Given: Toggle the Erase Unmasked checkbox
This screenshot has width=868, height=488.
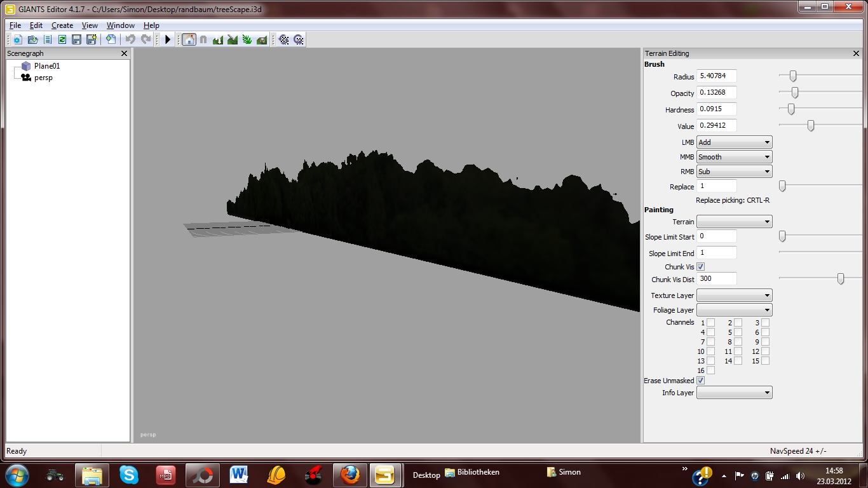Looking at the screenshot, I should (x=701, y=381).
